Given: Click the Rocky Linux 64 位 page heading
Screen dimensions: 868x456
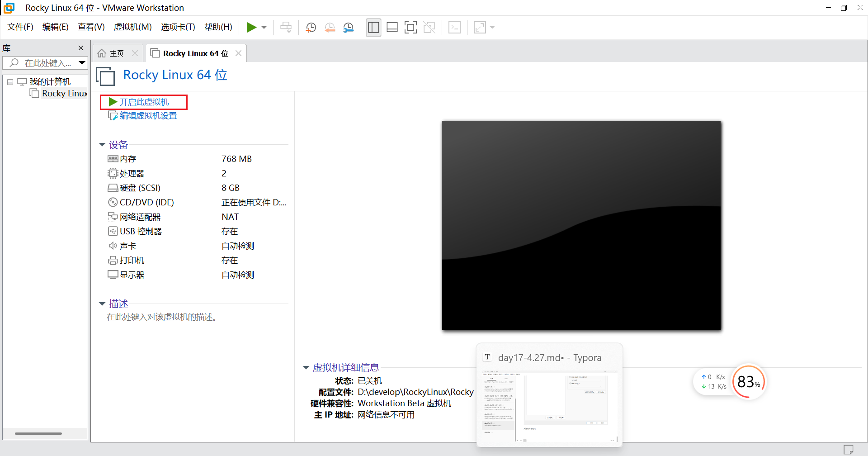Looking at the screenshot, I should pos(175,75).
